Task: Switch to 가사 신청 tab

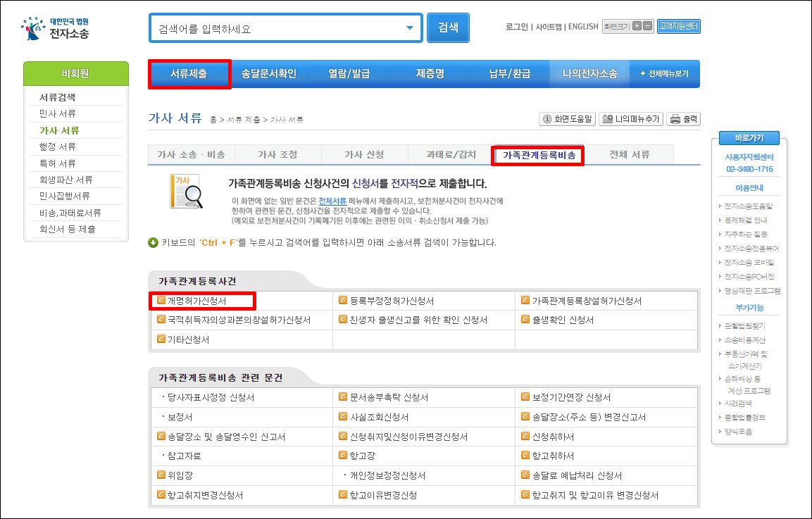Action: tap(364, 154)
